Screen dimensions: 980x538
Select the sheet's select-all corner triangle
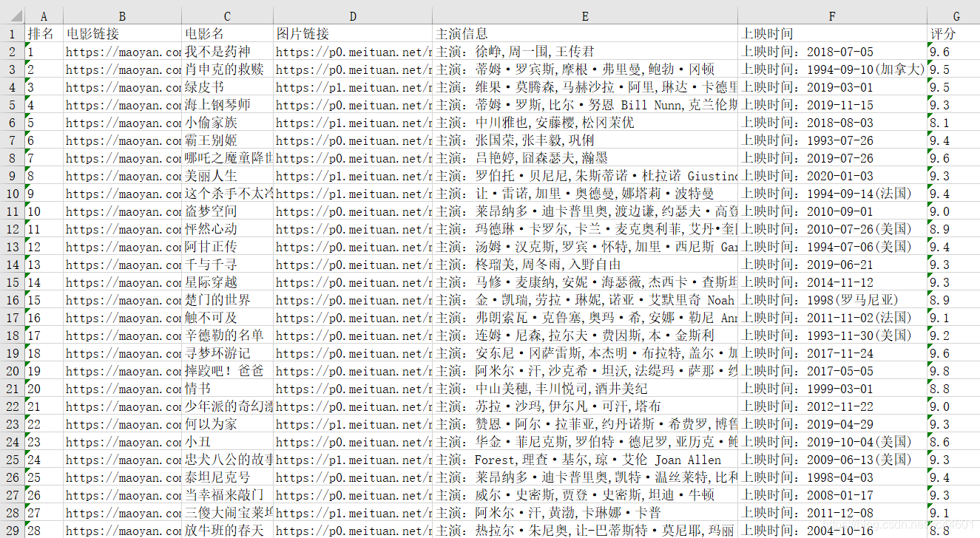[x=12, y=16]
